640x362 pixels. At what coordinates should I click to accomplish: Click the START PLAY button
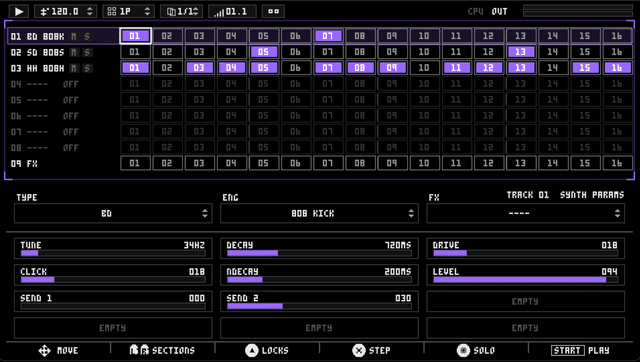580,351
